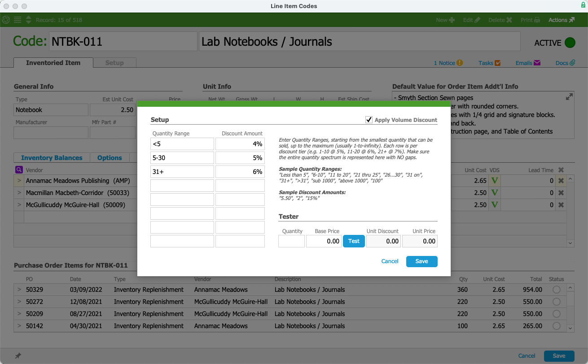Switch to the Inventoried Item tab
This screenshot has height=364, width=588.
click(53, 63)
